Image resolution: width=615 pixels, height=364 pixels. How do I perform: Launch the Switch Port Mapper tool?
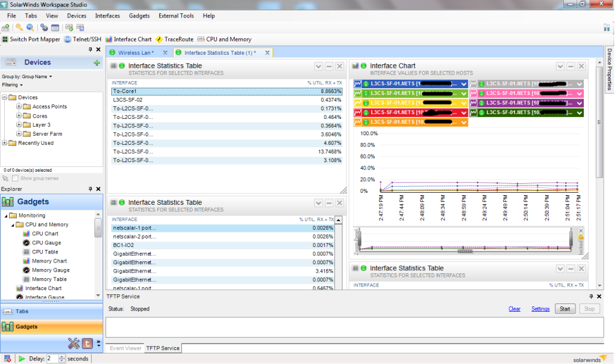pyautogui.click(x=31, y=39)
